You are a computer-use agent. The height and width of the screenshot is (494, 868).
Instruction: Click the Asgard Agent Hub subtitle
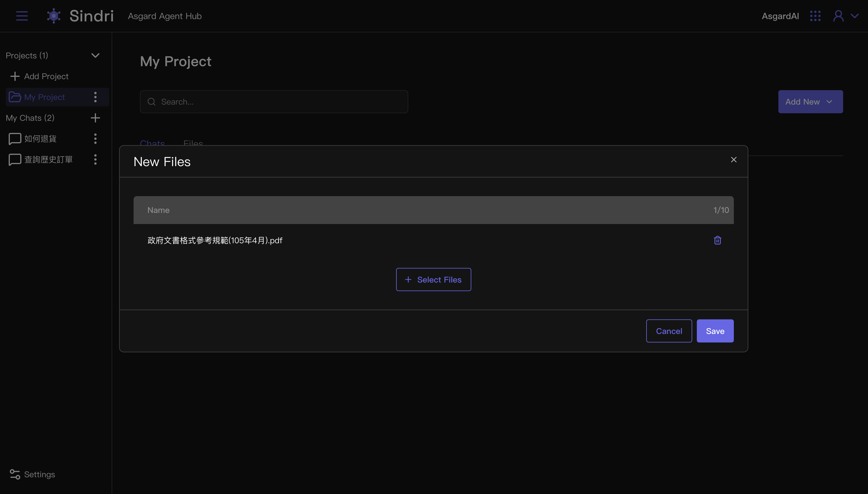pyautogui.click(x=165, y=16)
